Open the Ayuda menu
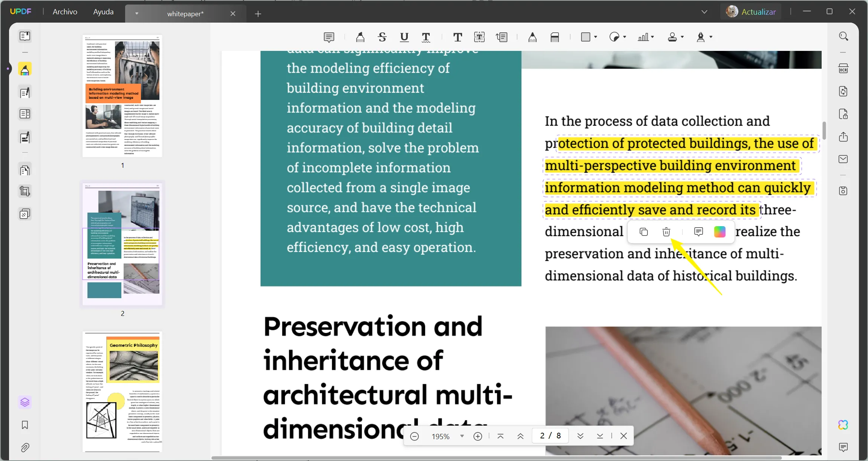 coord(103,11)
